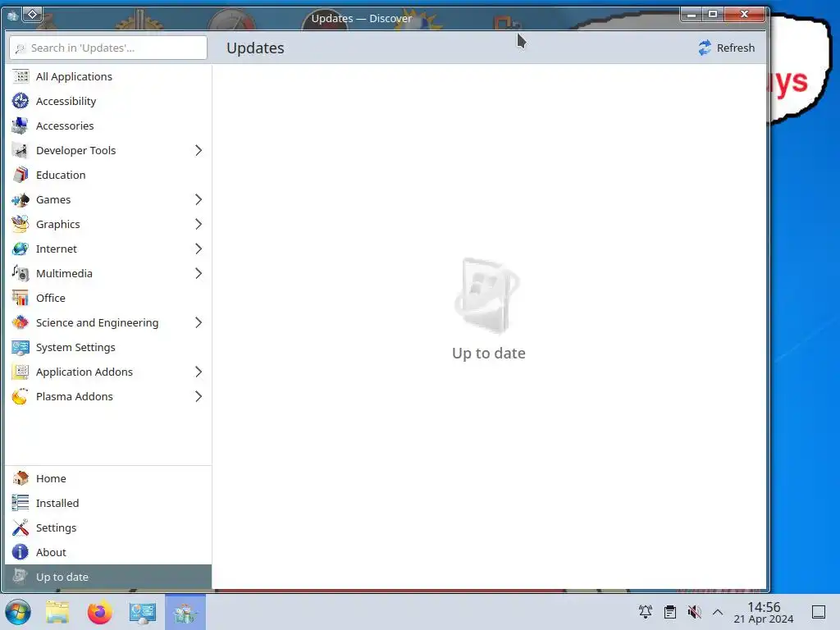The image size is (840, 630).
Task: Click the Home house icon
Action: (x=21, y=478)
